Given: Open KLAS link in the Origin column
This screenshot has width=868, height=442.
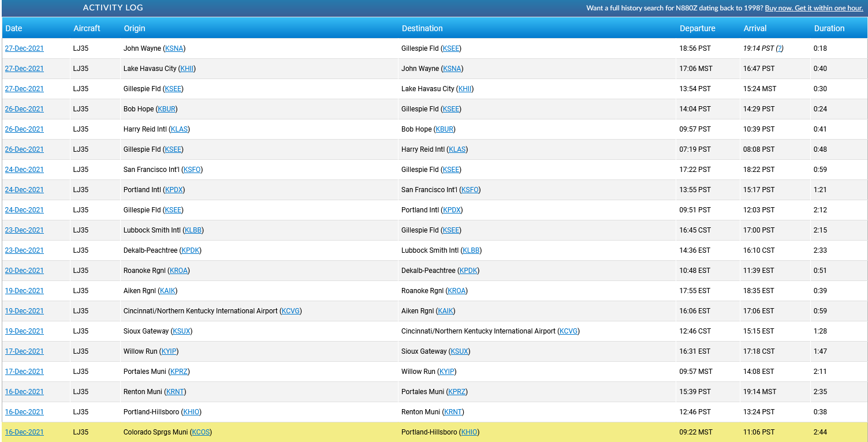Looking at the screenshot, I should pos(179,129).
